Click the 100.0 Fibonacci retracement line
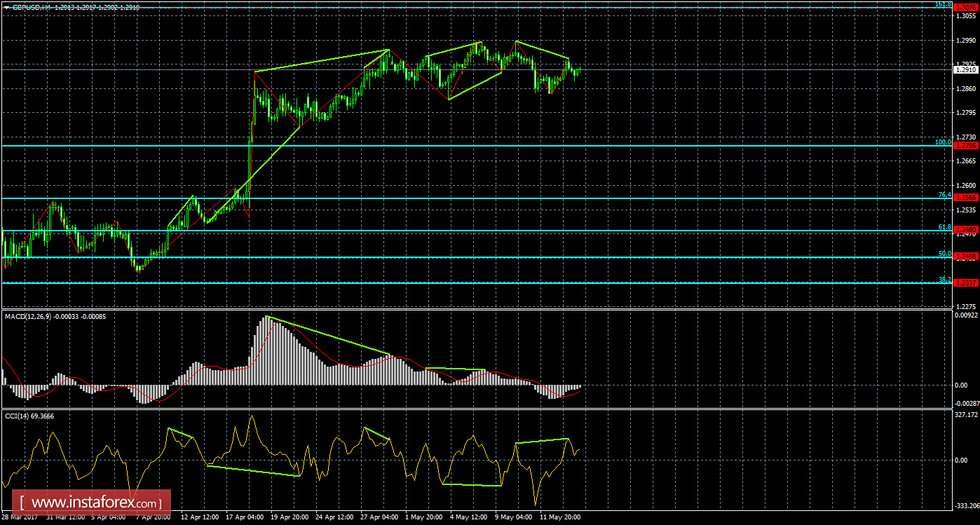This screenshot has height=525, width=980. click(491, 145)
